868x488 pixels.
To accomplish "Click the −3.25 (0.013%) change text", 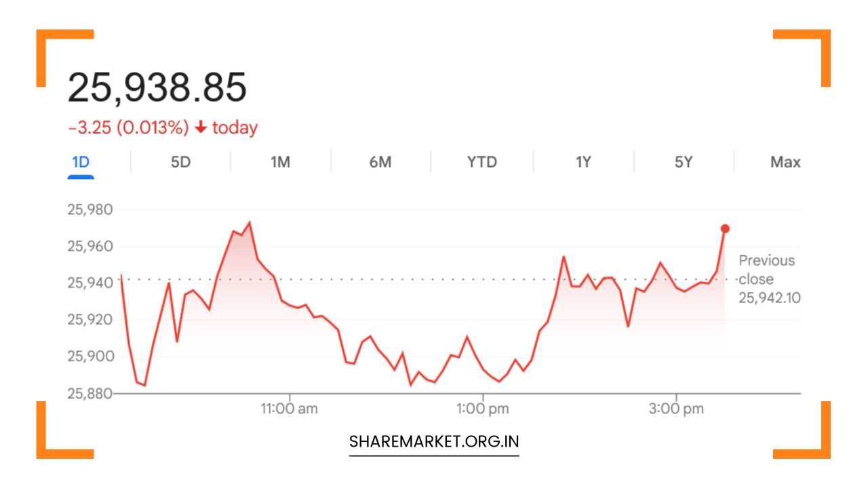I will point(128,127).
